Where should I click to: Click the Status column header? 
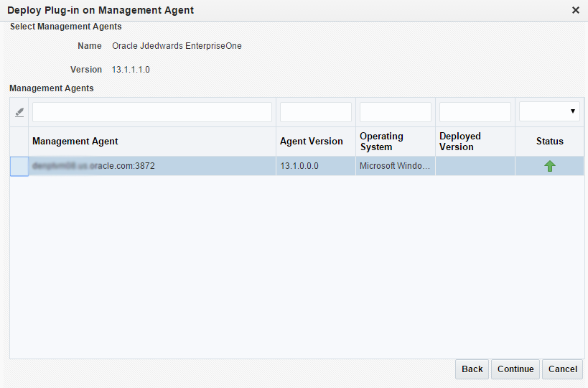tap(549, 142)
